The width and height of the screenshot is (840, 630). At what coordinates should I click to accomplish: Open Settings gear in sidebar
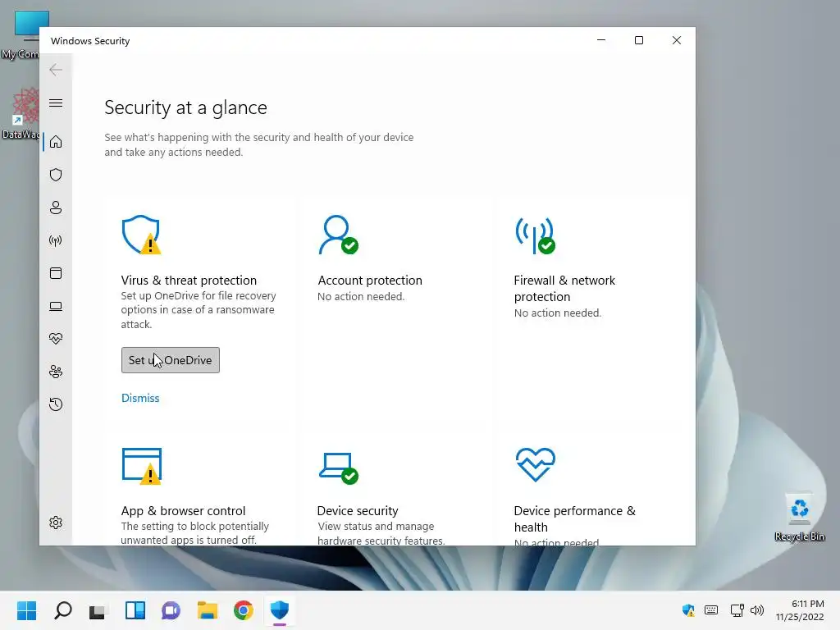point(56,523)
